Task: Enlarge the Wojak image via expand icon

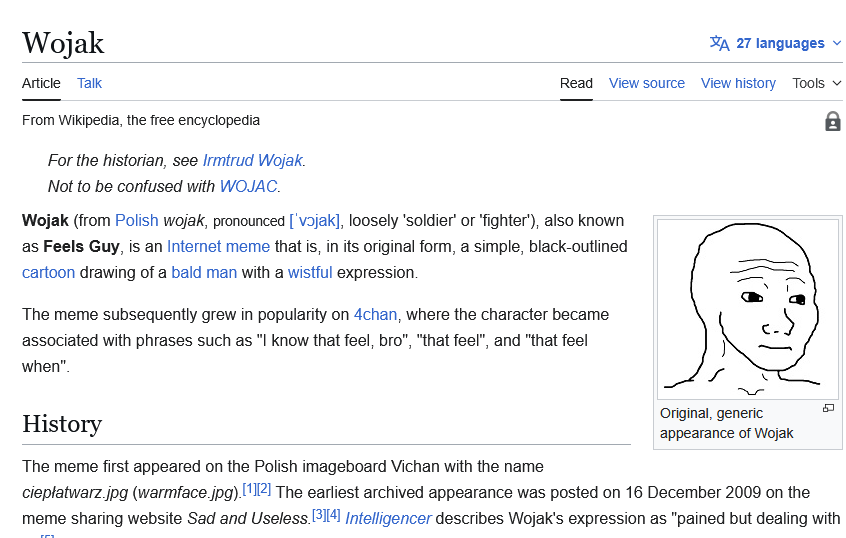Action: [x=828, y=408]
